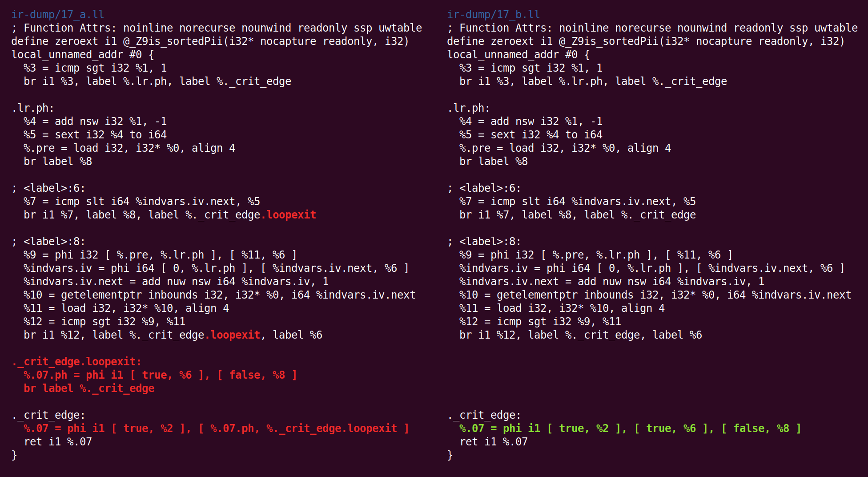
Task: Click the ir-dump/17_a.ll file name header
Action: pos(58,15)
